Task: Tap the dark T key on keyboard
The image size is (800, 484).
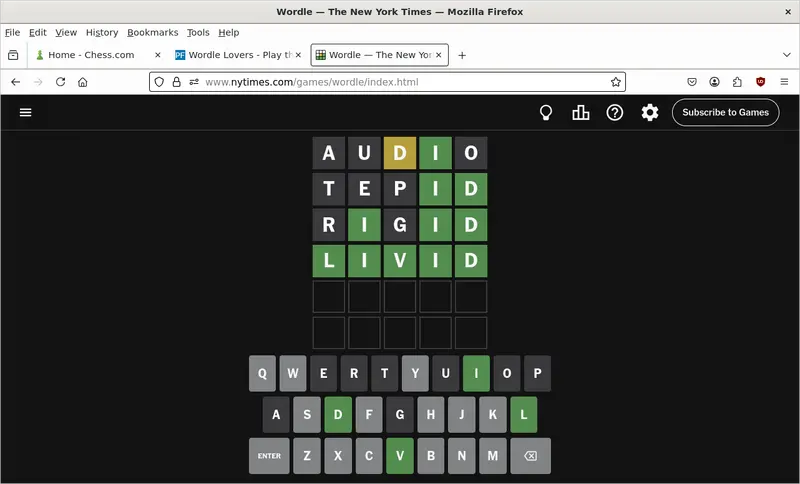Action: coord(385,373)
